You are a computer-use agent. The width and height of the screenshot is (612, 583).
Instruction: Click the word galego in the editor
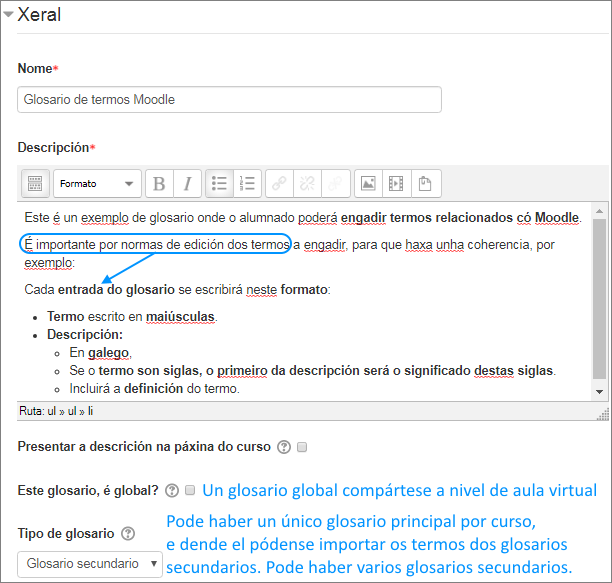point(108,353)
